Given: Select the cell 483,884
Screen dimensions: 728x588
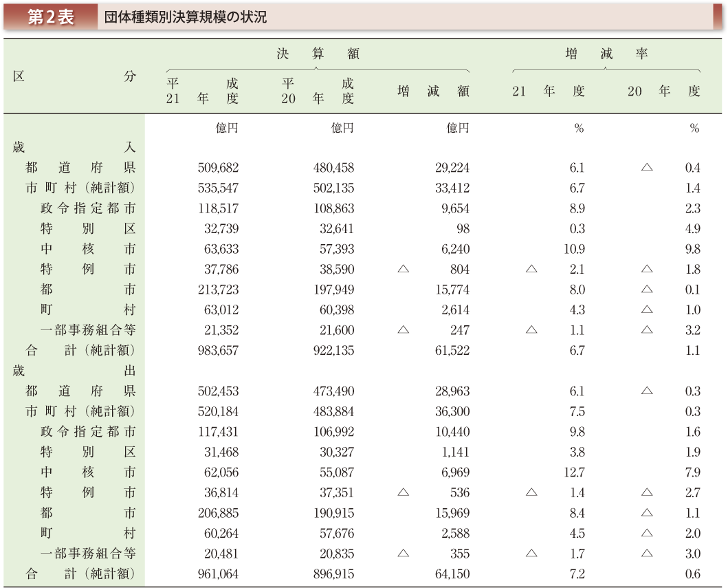Looking at the screenshot, I should click(334, 411).
